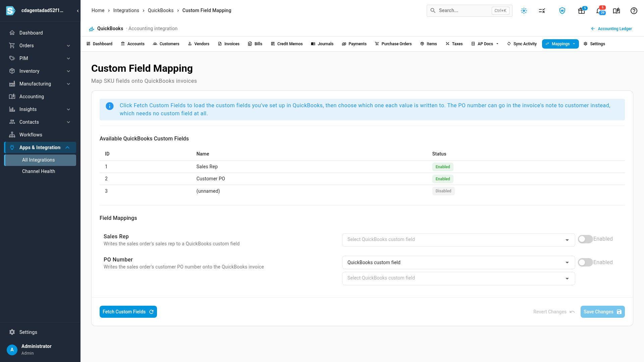Click the help question mark icon

pyautogui.click(x=634, y=11)
